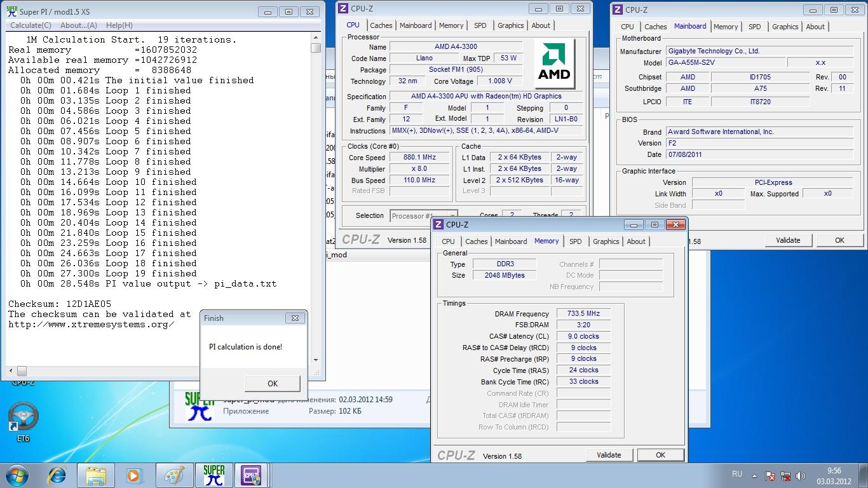Viewport: 868px width, 488px height.
Task: Click the Super PI title bar icon
Action: [11, 11]
